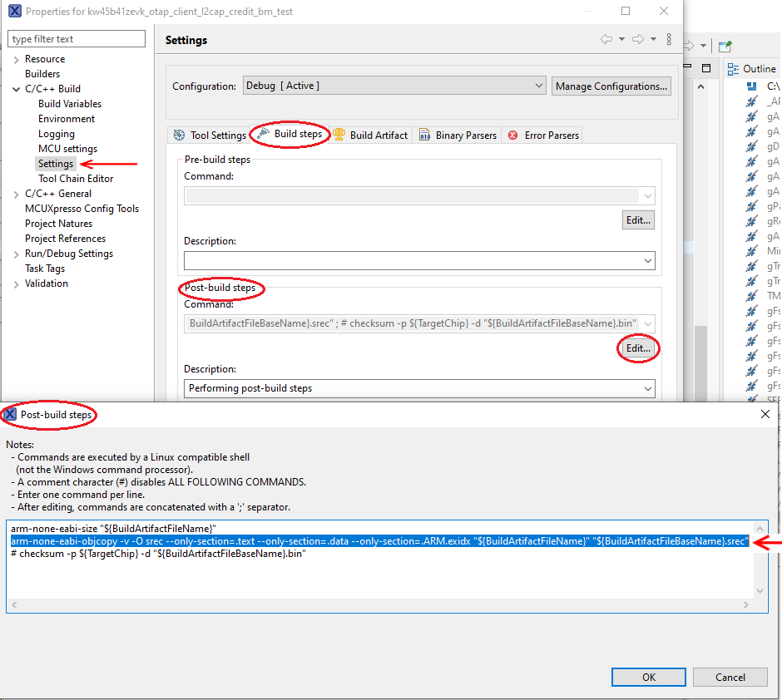Switch to the Tool Settings tab
The width and height of the screenshot is (782, 700).
click(210, 136)
